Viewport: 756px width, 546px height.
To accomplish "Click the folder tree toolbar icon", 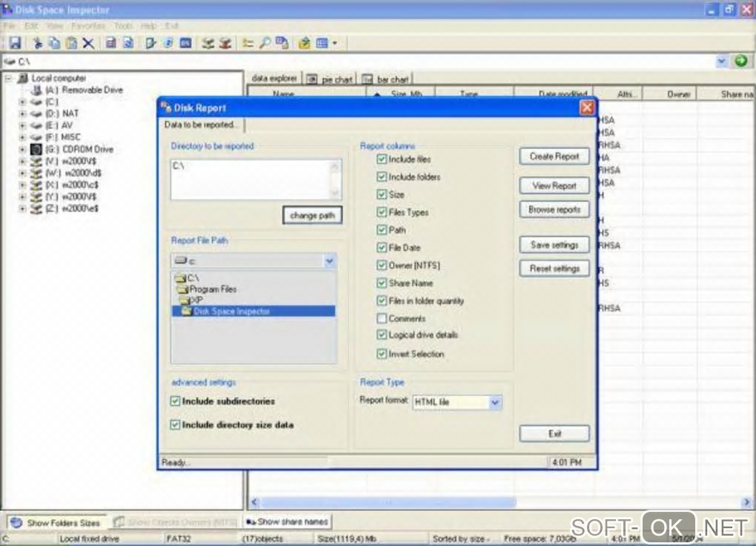I will coord(248,43).
